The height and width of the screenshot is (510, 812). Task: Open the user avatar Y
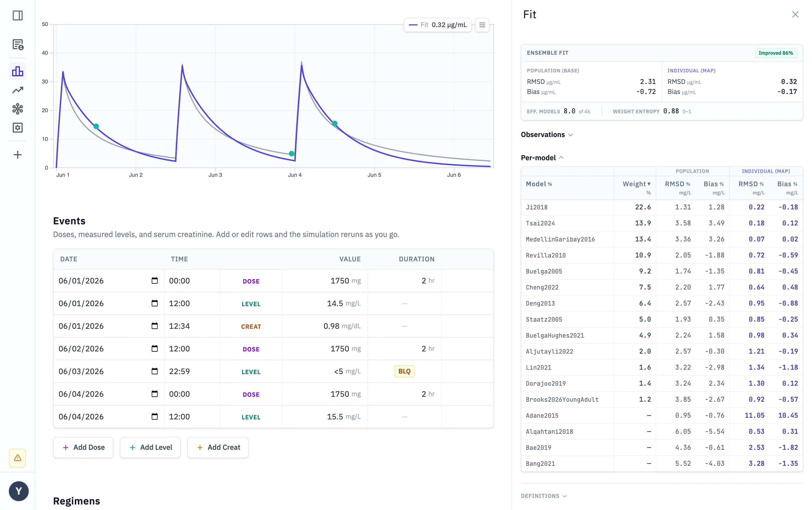tap(19, 491)
